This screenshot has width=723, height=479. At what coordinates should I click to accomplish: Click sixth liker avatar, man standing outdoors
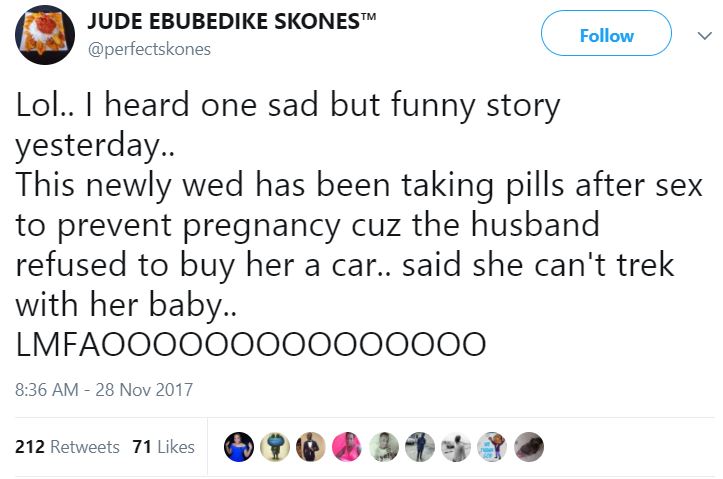pos(420,447)
